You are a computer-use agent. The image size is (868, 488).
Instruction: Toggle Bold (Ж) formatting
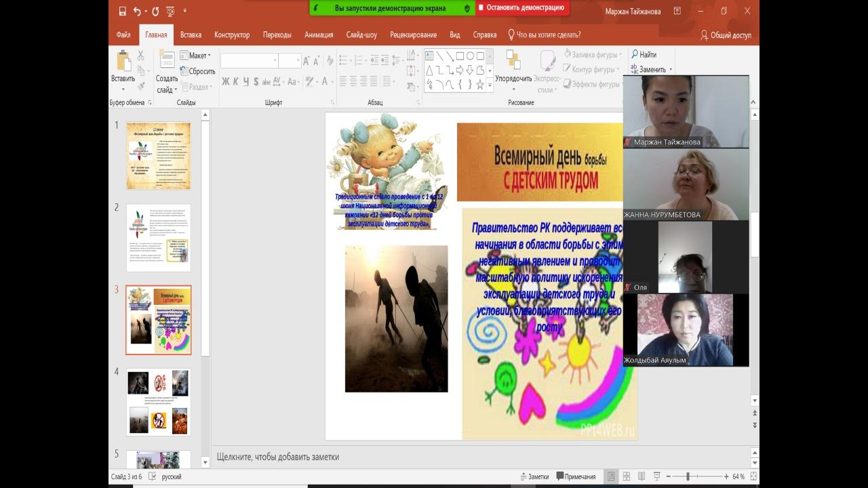[x=226, y=81]
